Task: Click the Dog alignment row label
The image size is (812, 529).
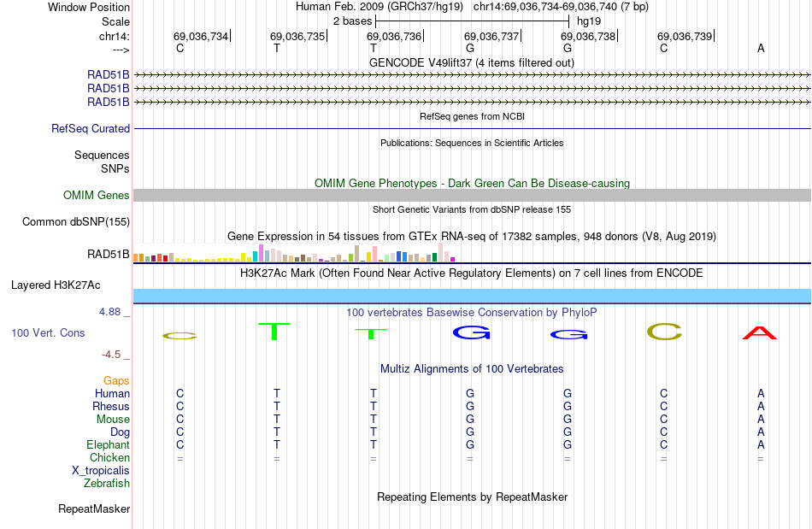Action: [x=120, y=432]
